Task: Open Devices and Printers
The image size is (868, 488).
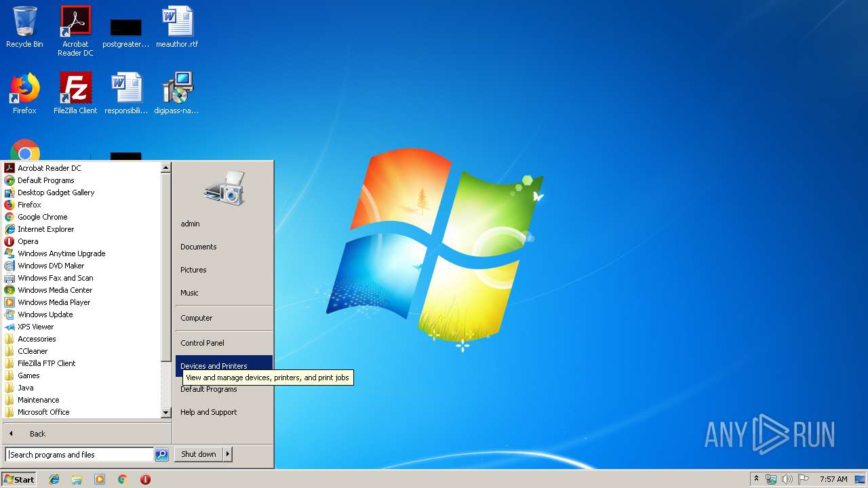Action: (224, 366)
